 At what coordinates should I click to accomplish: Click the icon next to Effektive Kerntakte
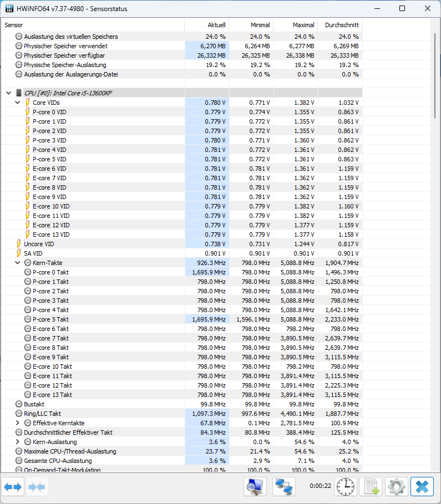point(28,423)
